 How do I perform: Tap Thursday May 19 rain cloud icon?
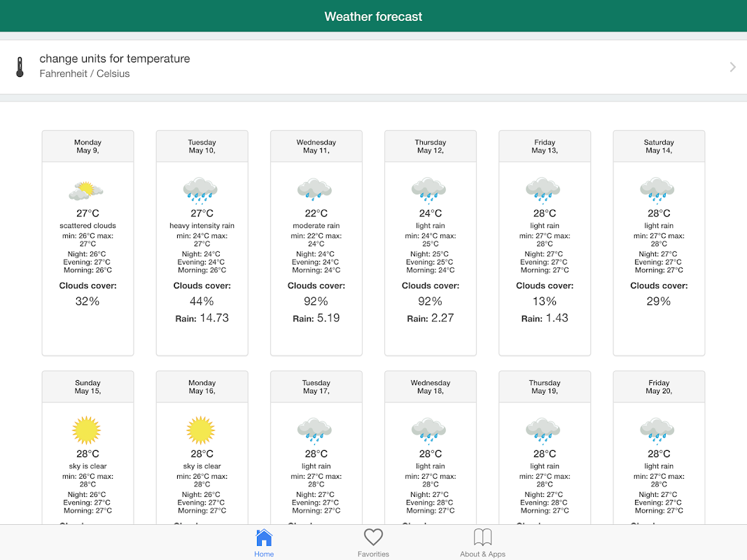(x=543, y=430)
